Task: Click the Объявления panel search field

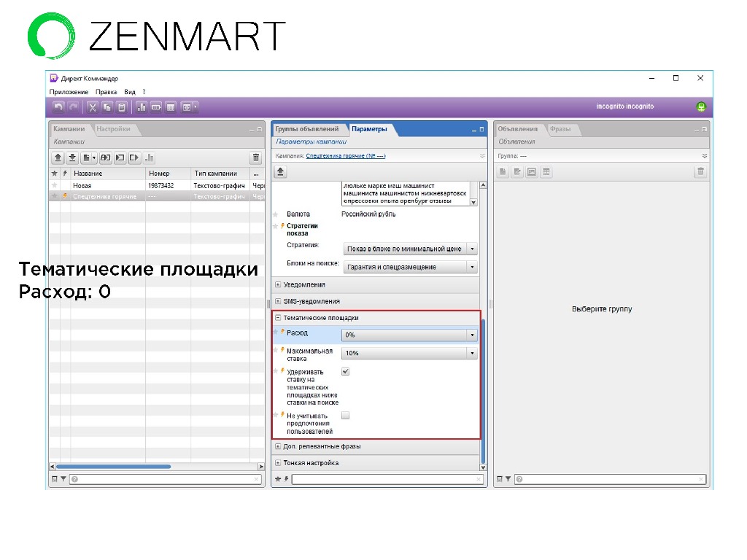Action: click(611, 479)
